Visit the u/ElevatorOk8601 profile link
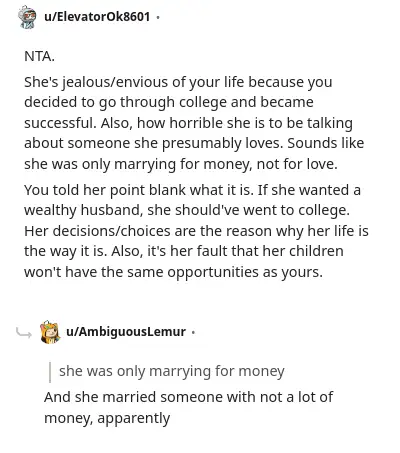 [97, 16]
